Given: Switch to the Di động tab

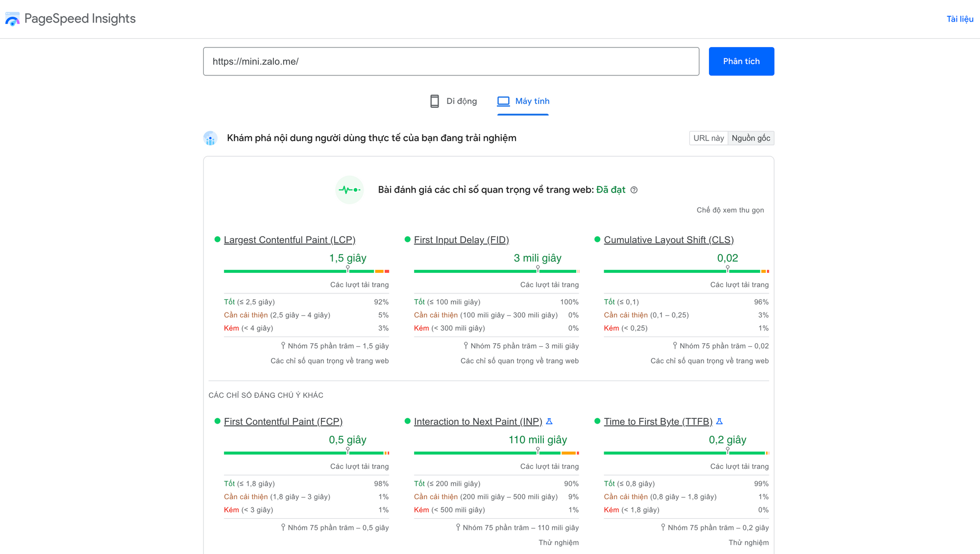Looking at the screenshot, I should coord(453,101).
